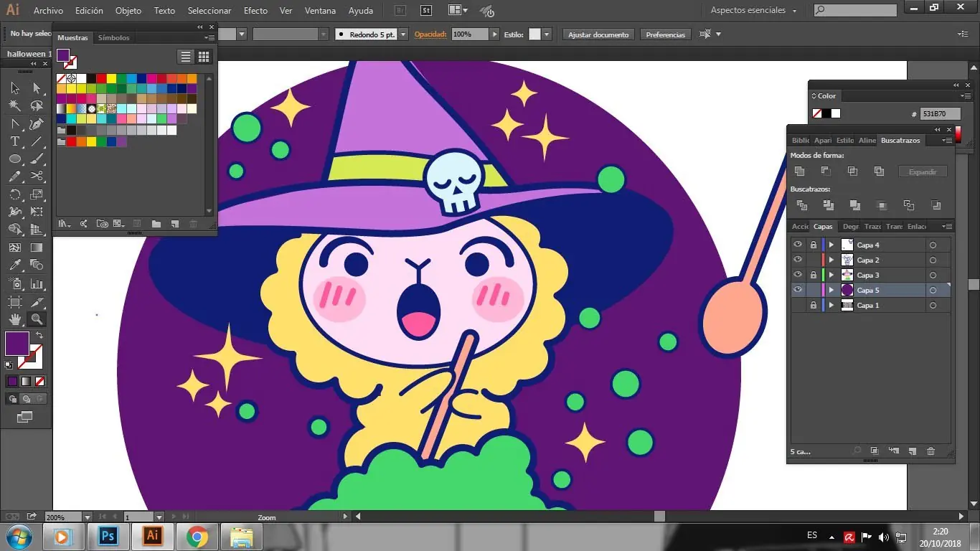The width and height of the screenshot is (980, 551).
Task: Open the Edición menu
Action: pos(89,11)
